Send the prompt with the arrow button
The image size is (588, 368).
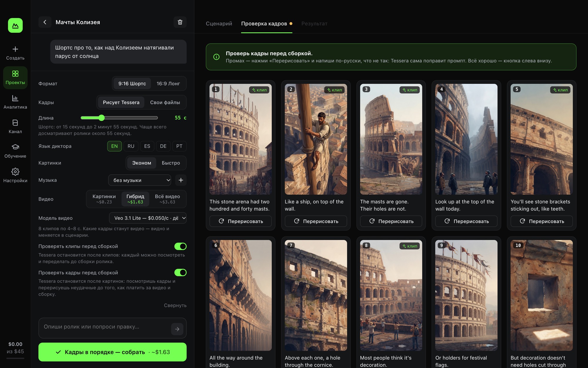(177, 329)
